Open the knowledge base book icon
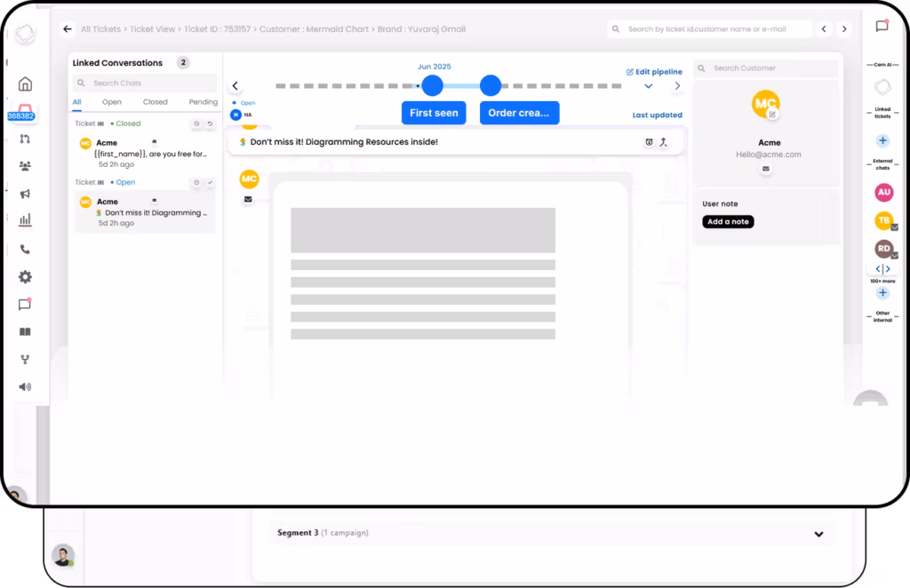Viewport: 910px width, 588px height. pos(25,331)
